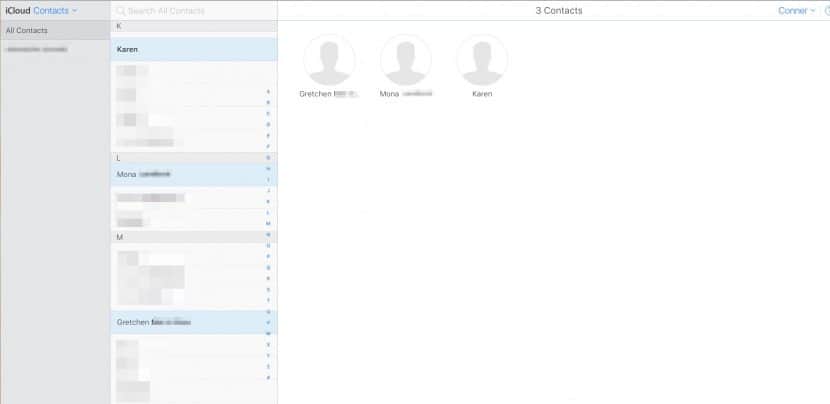This screenshot has height=404, width=830.
Task: Click the L section header
Action: (190, 158)
